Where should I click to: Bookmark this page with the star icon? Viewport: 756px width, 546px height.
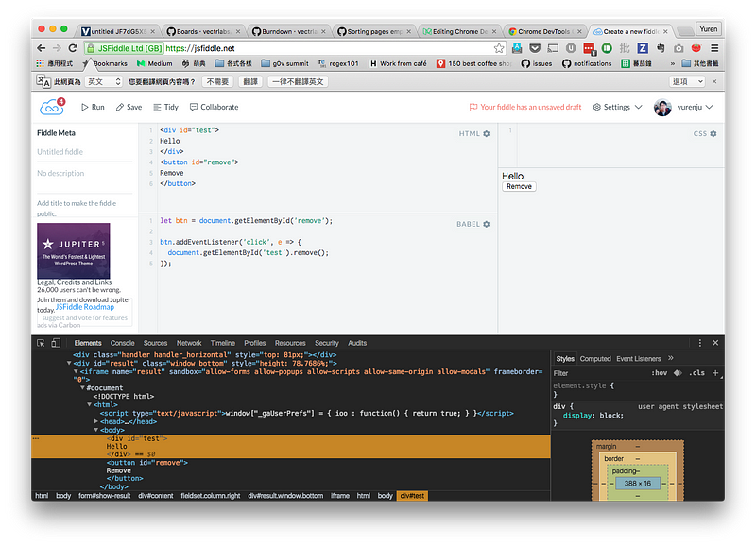coord(499,47)
